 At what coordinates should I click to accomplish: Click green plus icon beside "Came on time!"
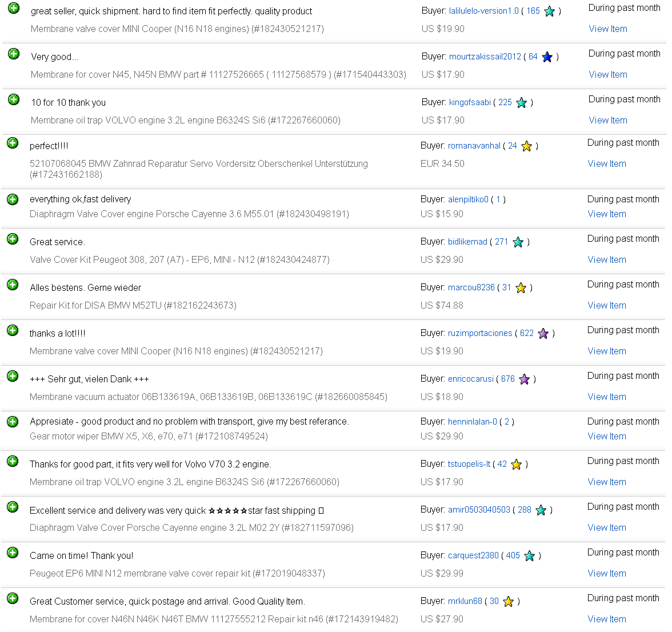pyautogui.click(x=13, y=553)
